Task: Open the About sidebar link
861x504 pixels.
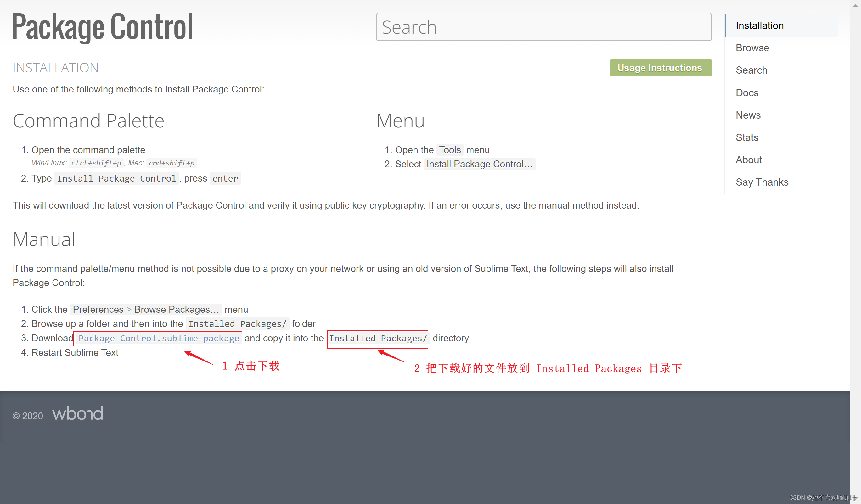Action: (x=748, y=160)
